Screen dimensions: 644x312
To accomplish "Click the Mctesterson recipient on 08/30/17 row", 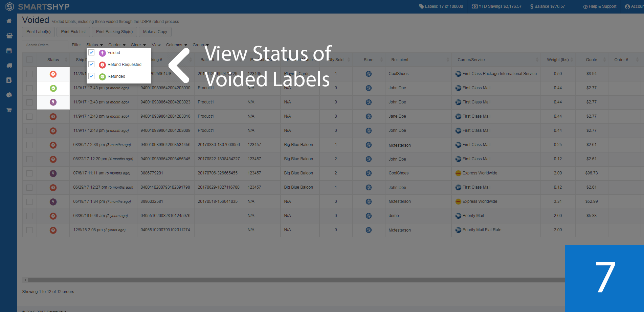I will click(400, 145).
